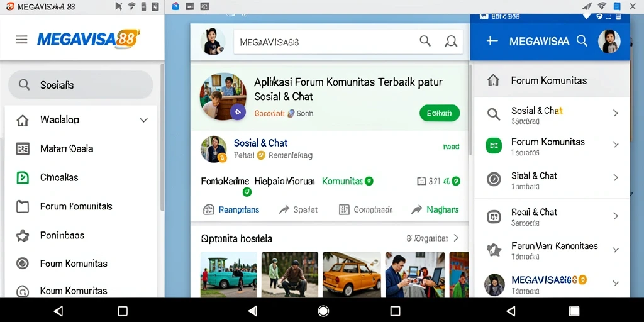Click the Foum Komunitas circle icon
The width and height of the screenshot is (644, 322).
(x=22, y=264)
